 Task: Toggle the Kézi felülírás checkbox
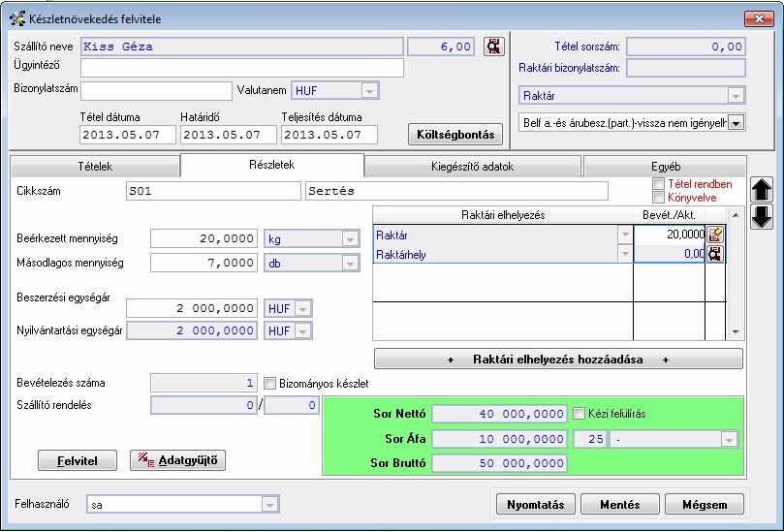(579, 414)
